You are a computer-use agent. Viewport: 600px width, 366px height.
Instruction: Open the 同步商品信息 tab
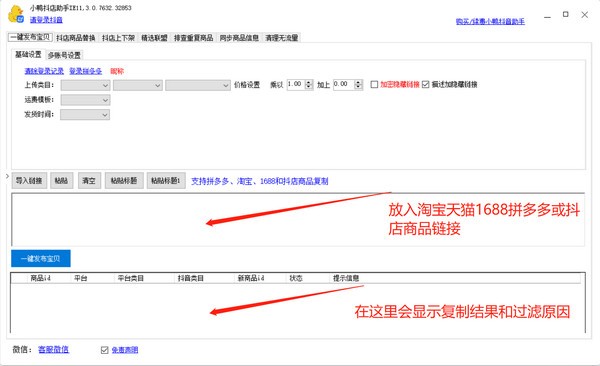point(239,38)
